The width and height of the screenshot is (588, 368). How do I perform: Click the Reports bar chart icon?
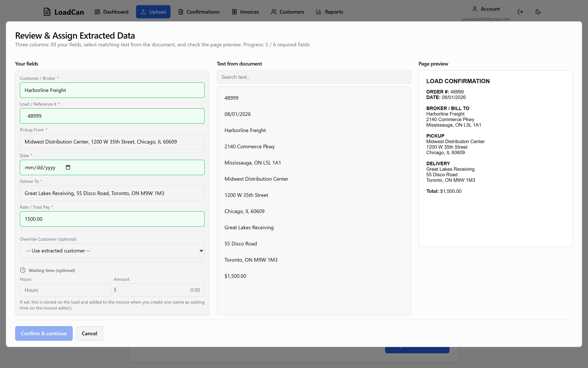point(319,12)
